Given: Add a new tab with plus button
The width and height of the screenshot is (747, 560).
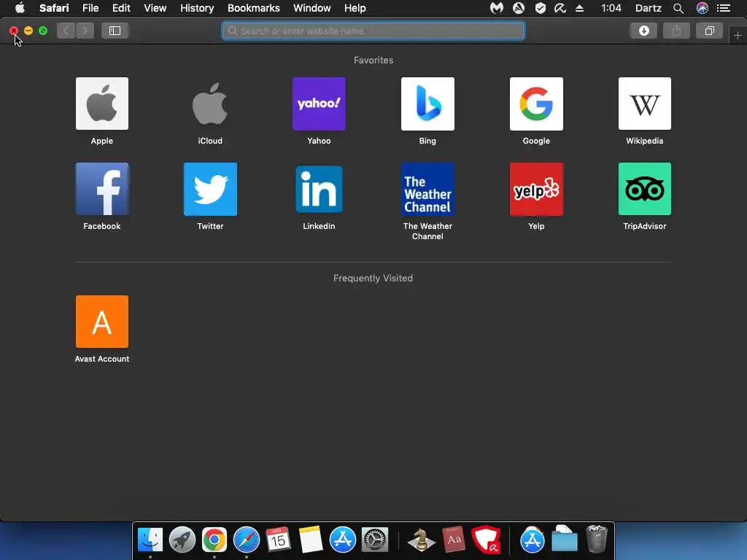Looking at the screenshot, I should point(738,35).
